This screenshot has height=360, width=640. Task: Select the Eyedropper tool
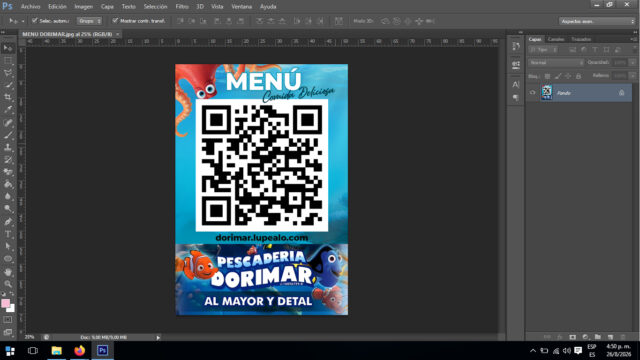pos(8,110)
